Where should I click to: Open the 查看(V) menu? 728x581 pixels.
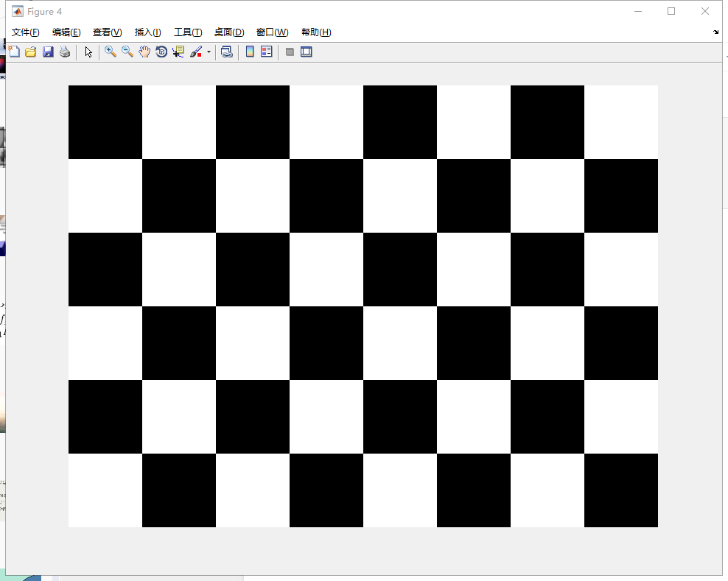point(108,32)
